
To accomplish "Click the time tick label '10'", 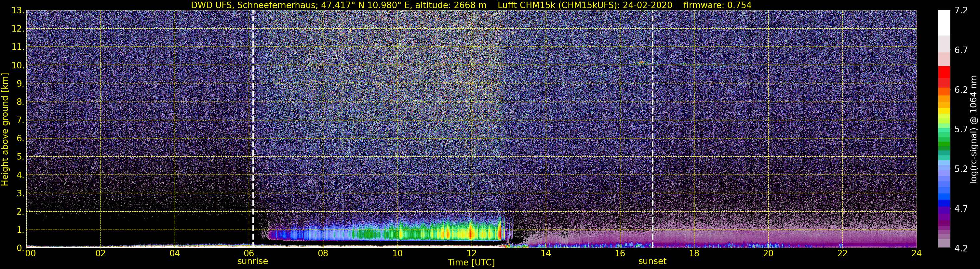I will pyautogui.click(x=397, y=253).
